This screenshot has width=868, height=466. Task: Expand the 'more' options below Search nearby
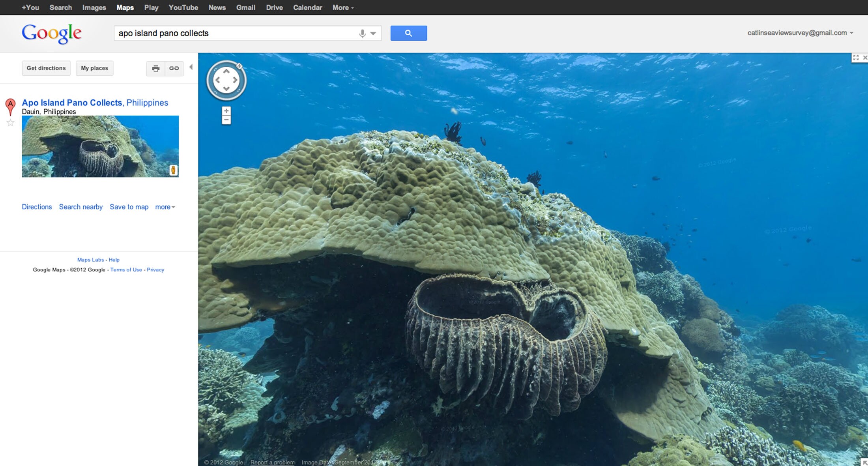click(165, 207)
